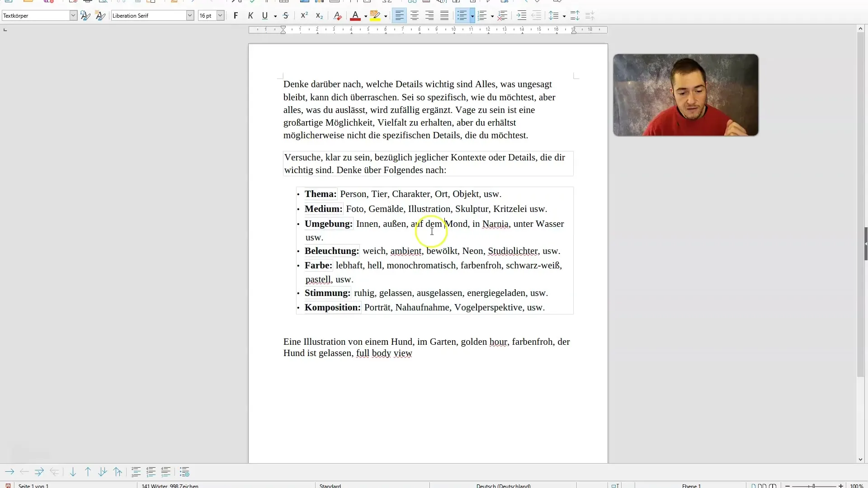Expand the paragraph style dropdown Textkörper
The height and width of the screenshot is (488, 868).
pos(73,15)
